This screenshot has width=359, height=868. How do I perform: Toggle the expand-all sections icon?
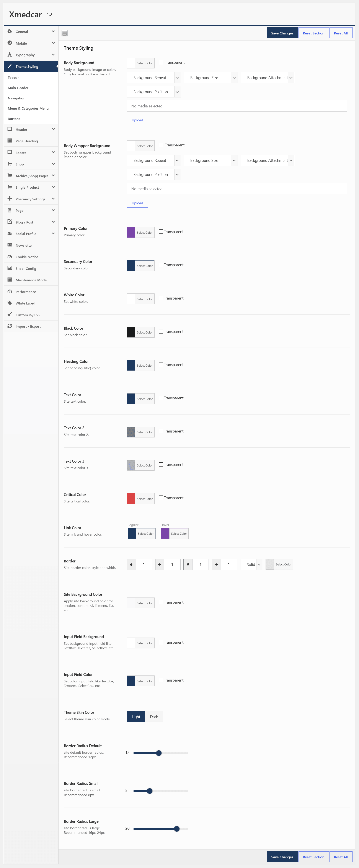pyautogui.click(x=65, y=33)
